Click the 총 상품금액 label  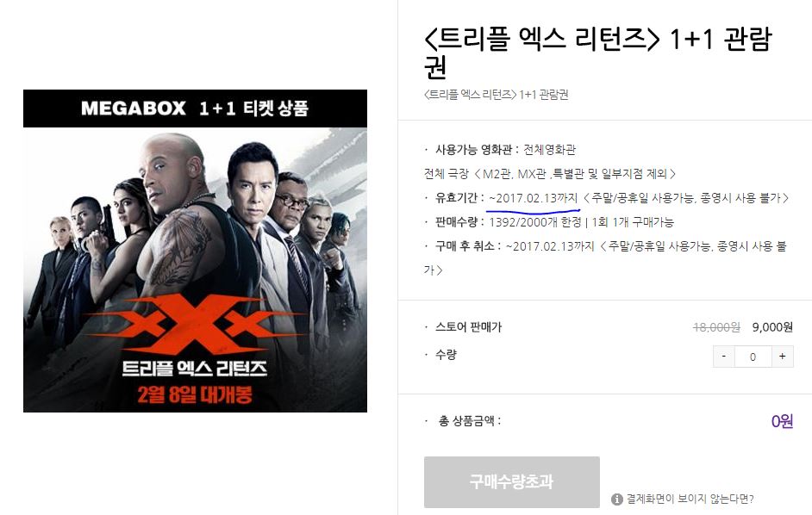click(x=470, y=421)
